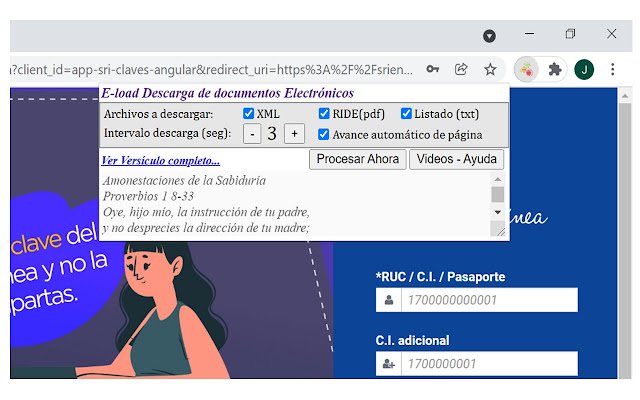
Task: Click the page vertical scrollbar track
Action: [625, 241]
